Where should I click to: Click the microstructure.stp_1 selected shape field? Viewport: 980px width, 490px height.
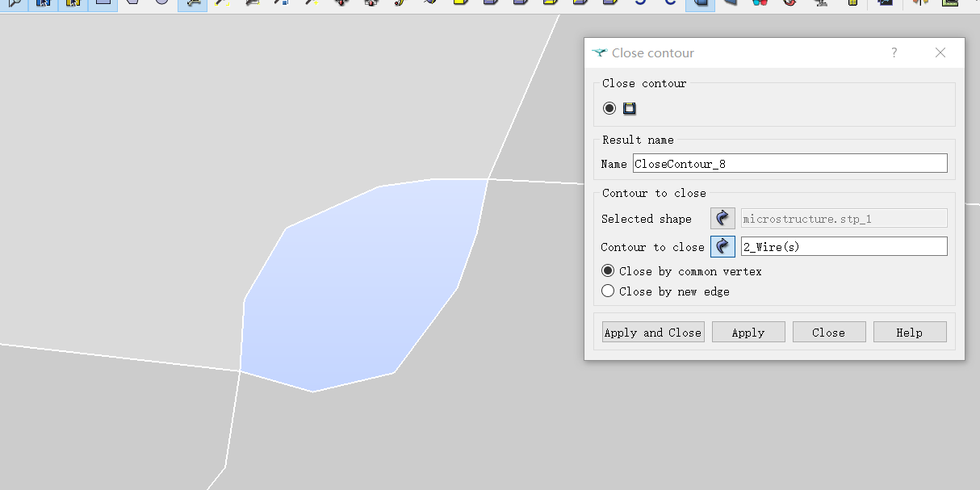(844, 218)
